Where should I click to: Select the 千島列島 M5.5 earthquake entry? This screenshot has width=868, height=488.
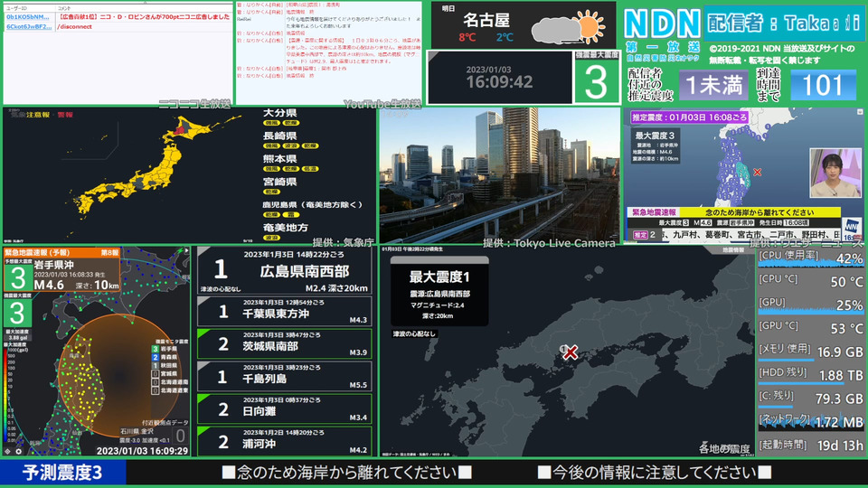[x=285, y=377]
